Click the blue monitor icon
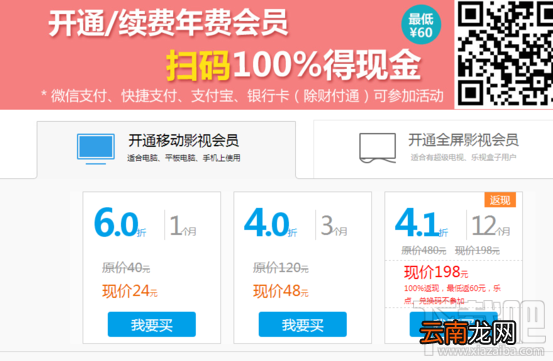553x361 pixels. [96, 149]
